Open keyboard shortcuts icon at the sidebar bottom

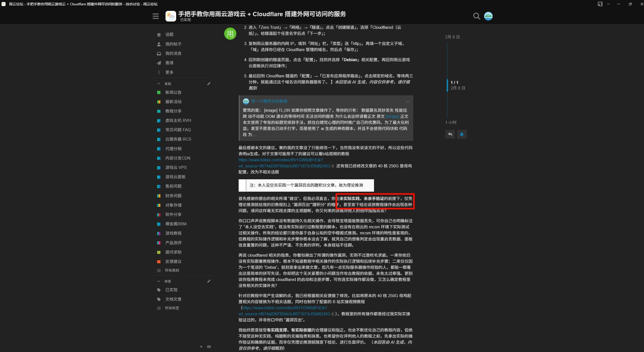click(209, 347)
